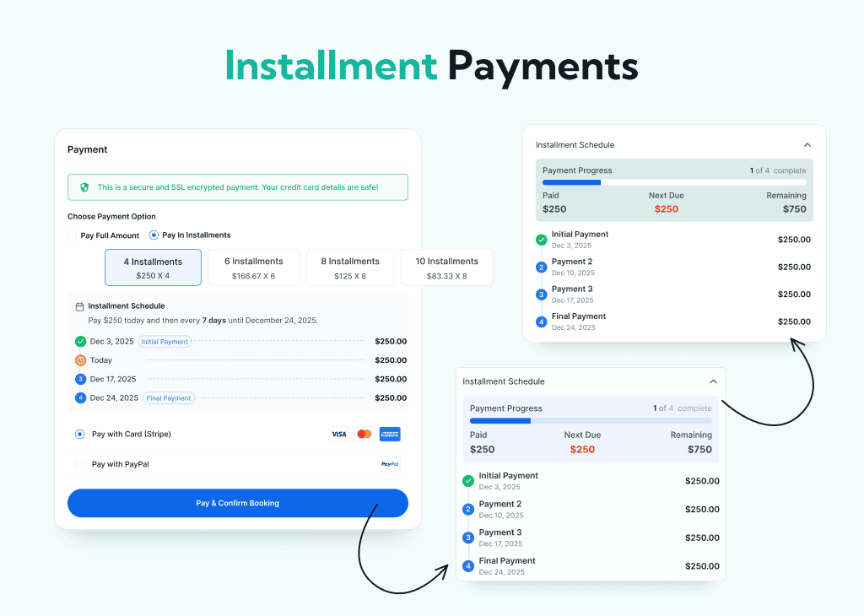This screenshot has width=864, height=616.
Task: Select Pay with Card (Stripe) option
Action: 80,435
